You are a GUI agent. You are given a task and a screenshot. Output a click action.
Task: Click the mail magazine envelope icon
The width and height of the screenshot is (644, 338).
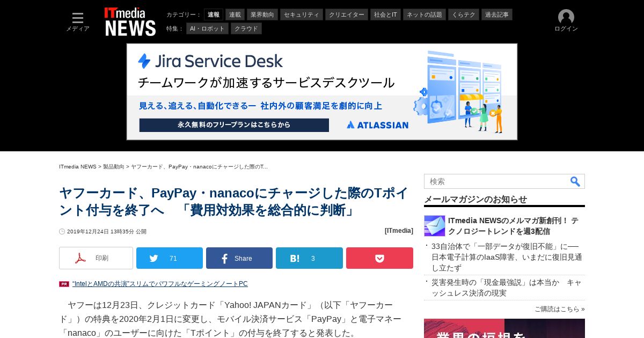[x=435, y=226]
